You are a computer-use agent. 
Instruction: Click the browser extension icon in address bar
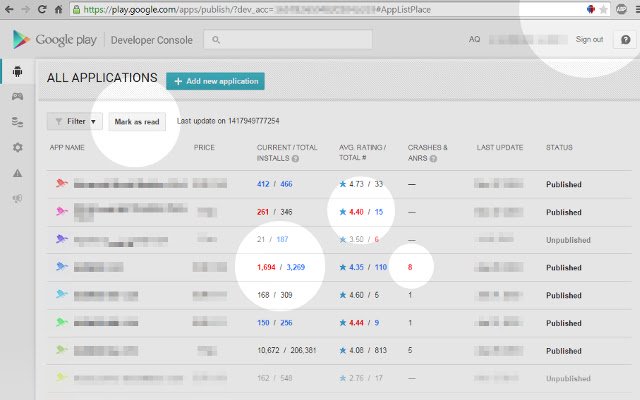(590, 9)
